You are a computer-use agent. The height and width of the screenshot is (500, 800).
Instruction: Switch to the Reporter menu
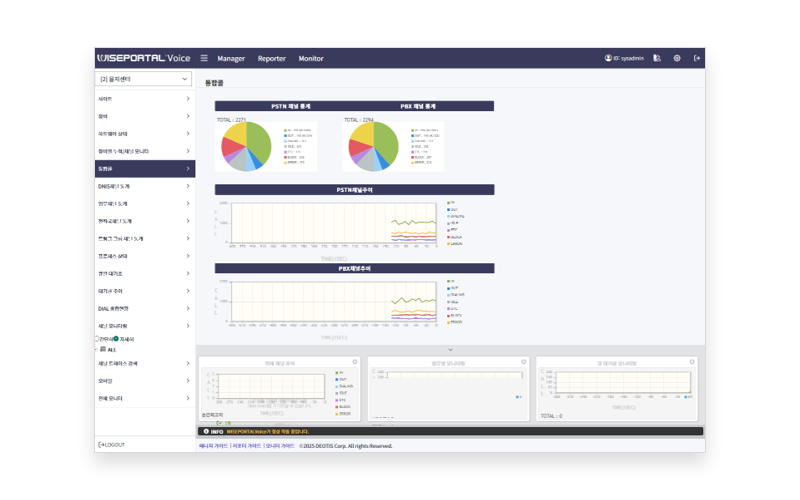[x=271, y=58]
